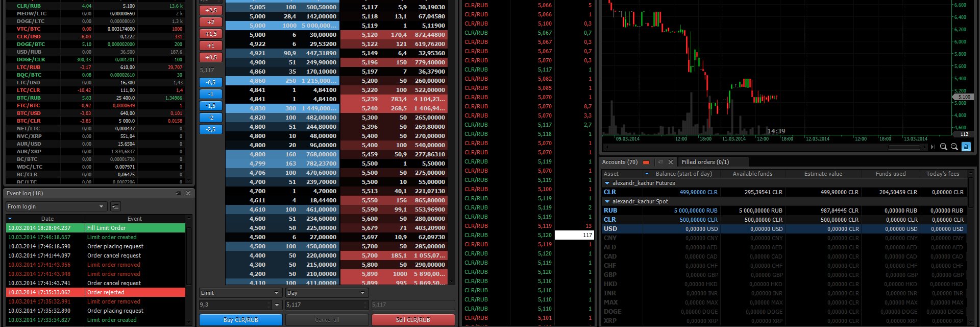Select the VTC/BTC row in watchlist
This screenshot has height=327, width=980.
point(95,29)
